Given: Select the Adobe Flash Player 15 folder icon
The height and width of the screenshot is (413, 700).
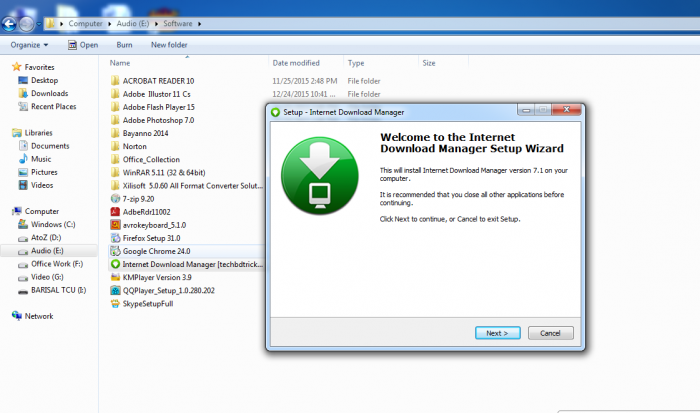Looking at the screenshot, I should 115,107.
